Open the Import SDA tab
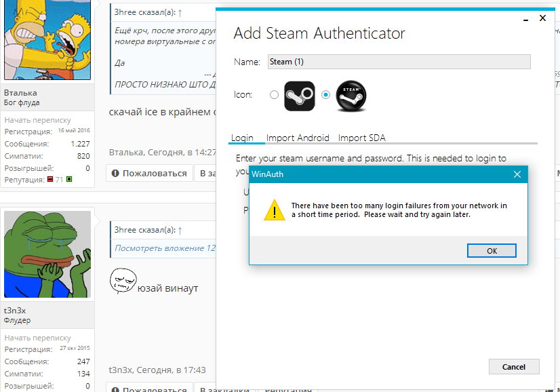This screenshot has height=392, width=560. [362, 138]
